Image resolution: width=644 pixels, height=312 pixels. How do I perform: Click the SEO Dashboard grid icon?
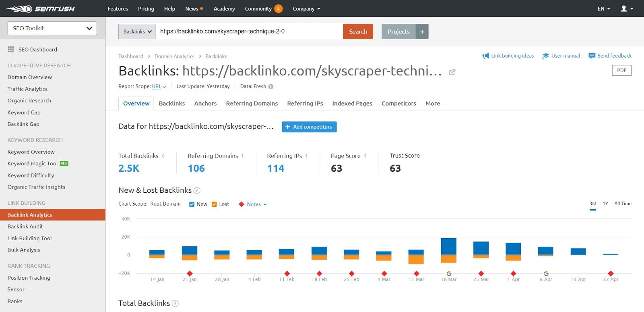(x=11, y=50)
